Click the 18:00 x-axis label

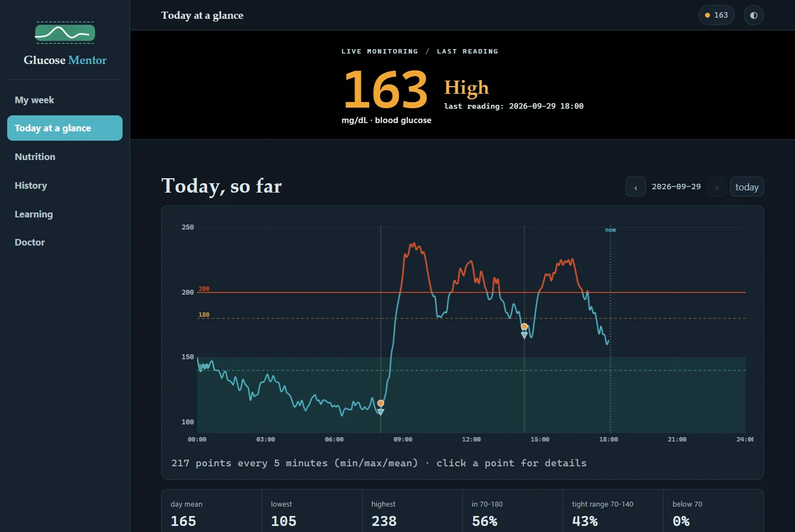[608, 439]
